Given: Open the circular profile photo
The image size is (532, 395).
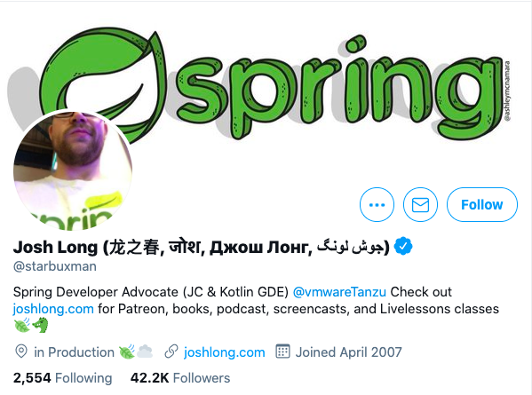Looking at the screenshot, I should point(73,170).
